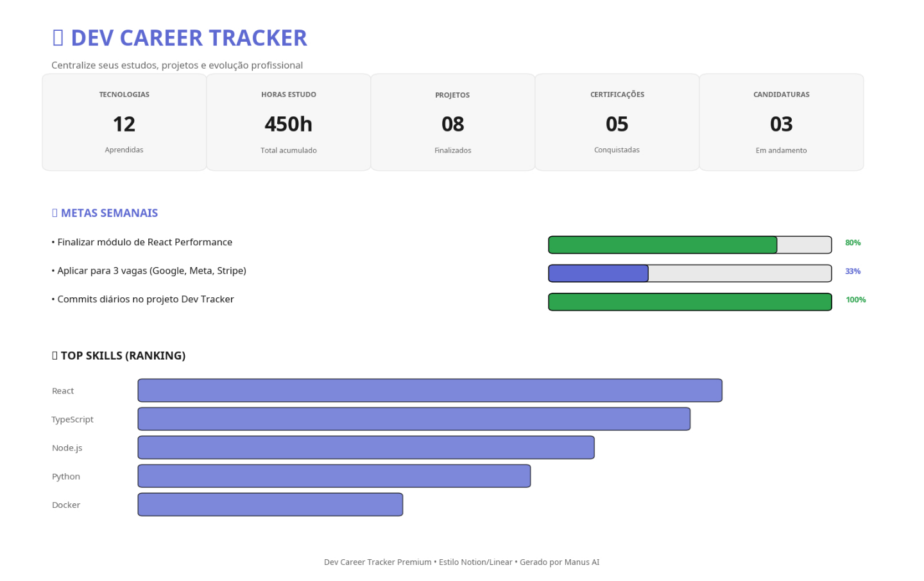
Task: Click the Docker label
Action: coord(66,505)
